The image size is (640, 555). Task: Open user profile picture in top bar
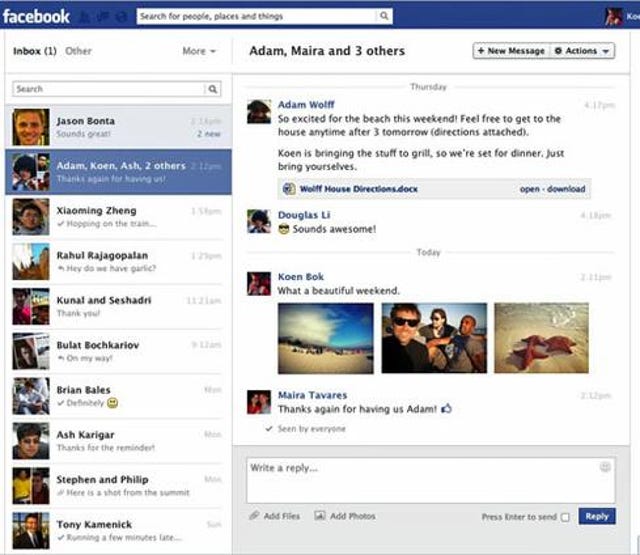tap(613, 16)
